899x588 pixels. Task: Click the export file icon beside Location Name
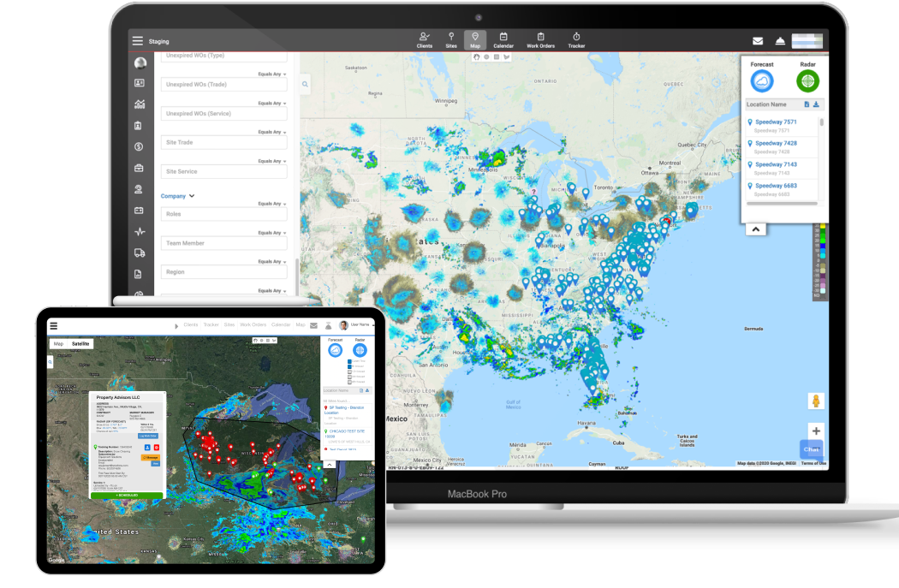807,104
